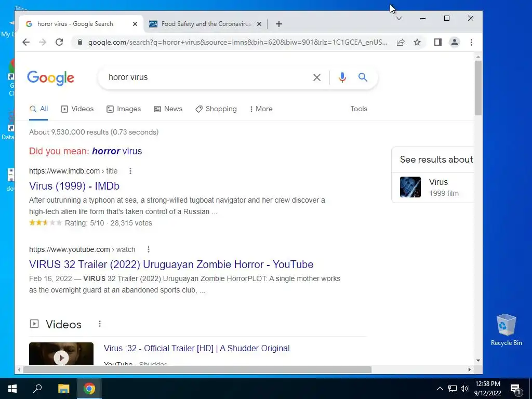Image resolution: width=532 pixels, height=399 pixels.
Task: Play the Virus :32 trailer thumbnail
Action: click(61, 354)
